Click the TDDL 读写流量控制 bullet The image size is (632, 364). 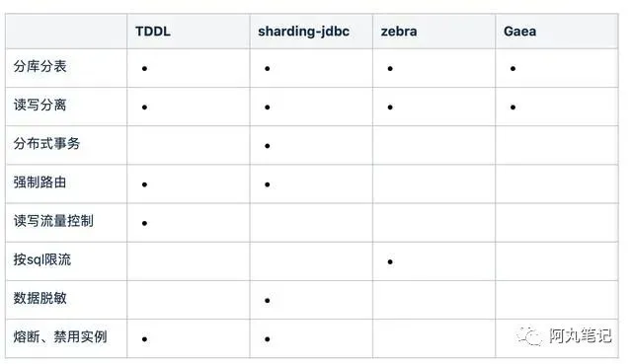click(x=145, y=224)
